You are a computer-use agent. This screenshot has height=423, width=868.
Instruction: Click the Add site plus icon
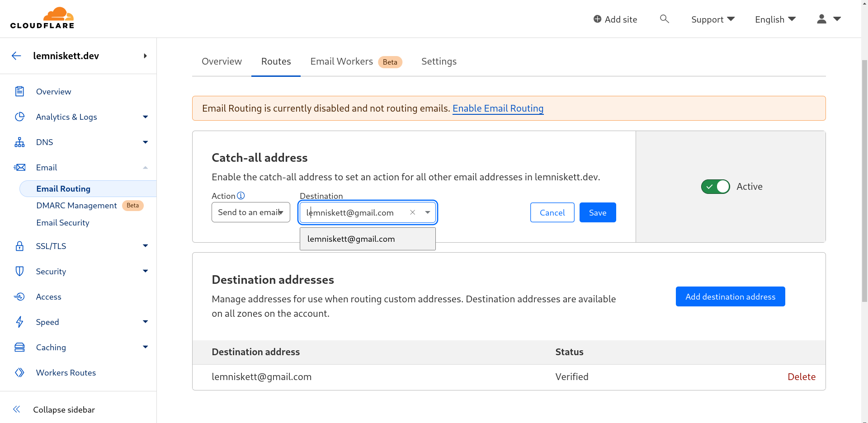[x=597, y=19]
